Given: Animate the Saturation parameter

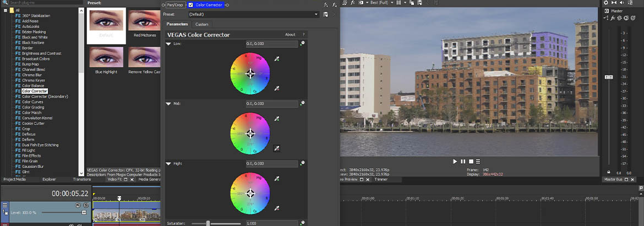Looking at the screenshot, I should coord(302,223).
